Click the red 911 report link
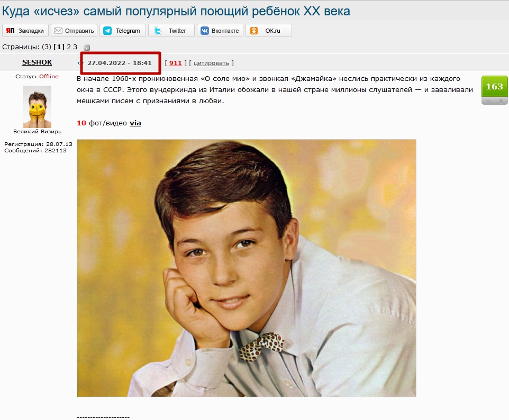 click(175, 63)
